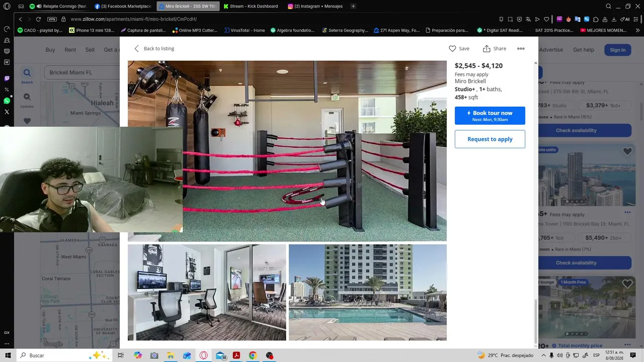The width and height of the screenshot is (644, 362).
Task: Open Google Chrome from the taskbar
Action: tap(253, 355)
